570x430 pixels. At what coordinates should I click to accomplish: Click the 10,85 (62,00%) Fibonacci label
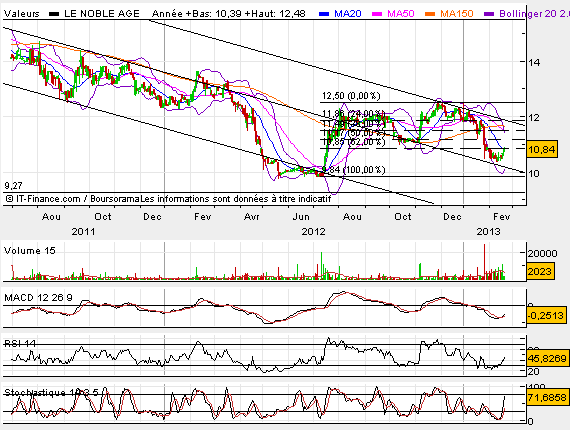pyautogui.click(x=353, y=142)
